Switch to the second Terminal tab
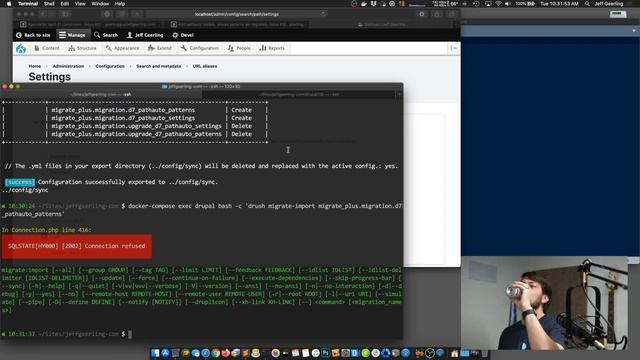The height and width of the screenshot is (360, 640). tap(299, 94)
